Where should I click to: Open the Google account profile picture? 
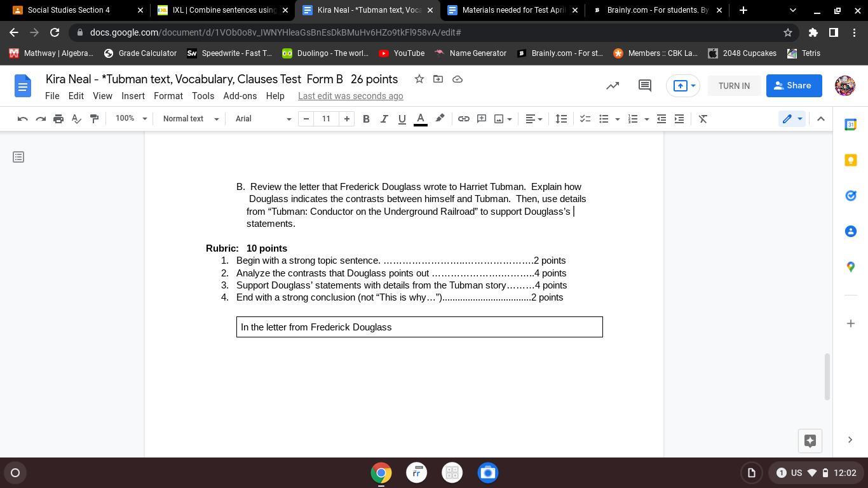click(845, 86)
